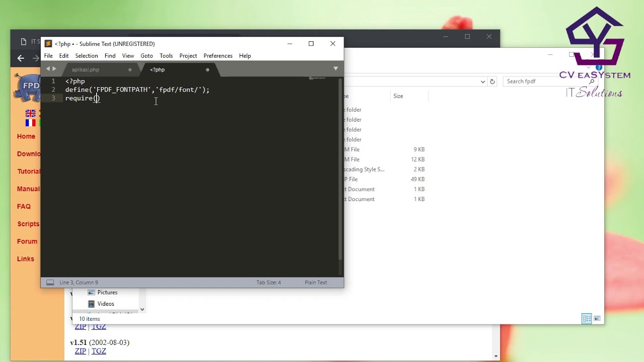
Task: Open the Edit menu in Sublime Text
Action: [x=64, y=56]
